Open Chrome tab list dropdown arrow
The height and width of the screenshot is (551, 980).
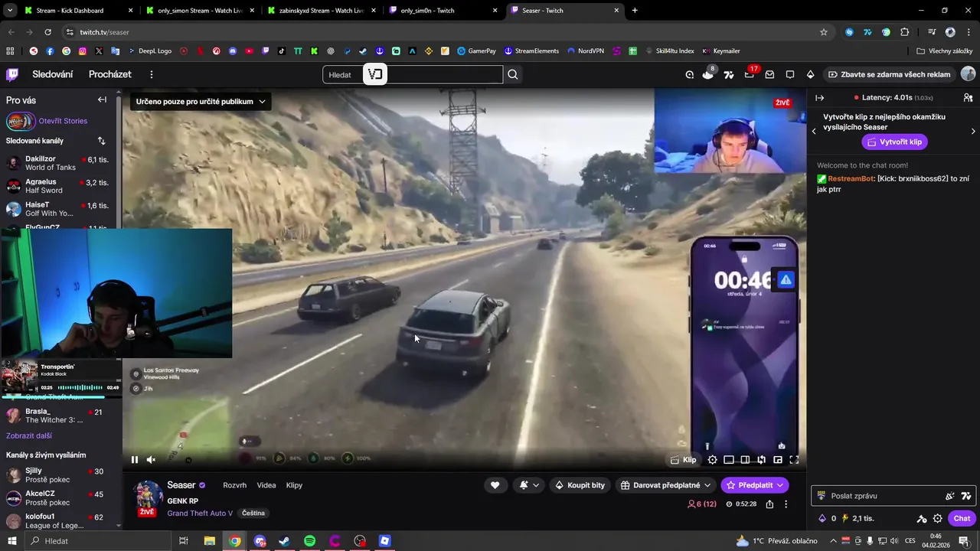point(10,11)
